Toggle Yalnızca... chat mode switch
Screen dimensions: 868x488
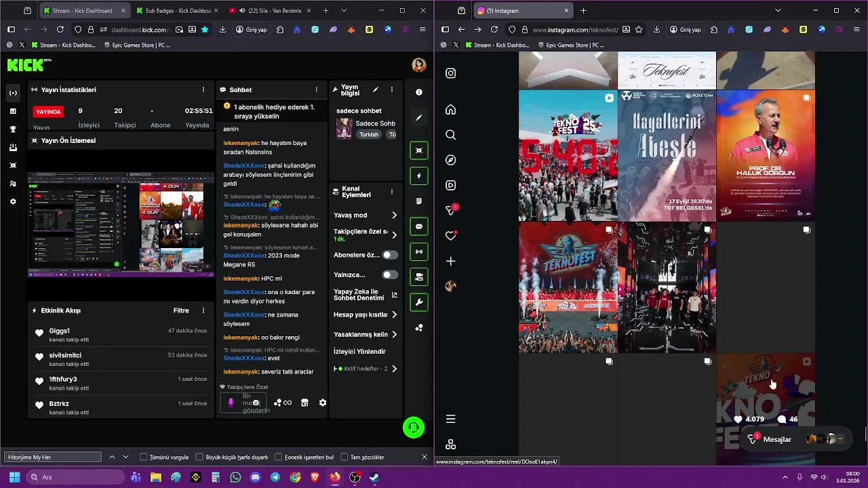point(390,274)
